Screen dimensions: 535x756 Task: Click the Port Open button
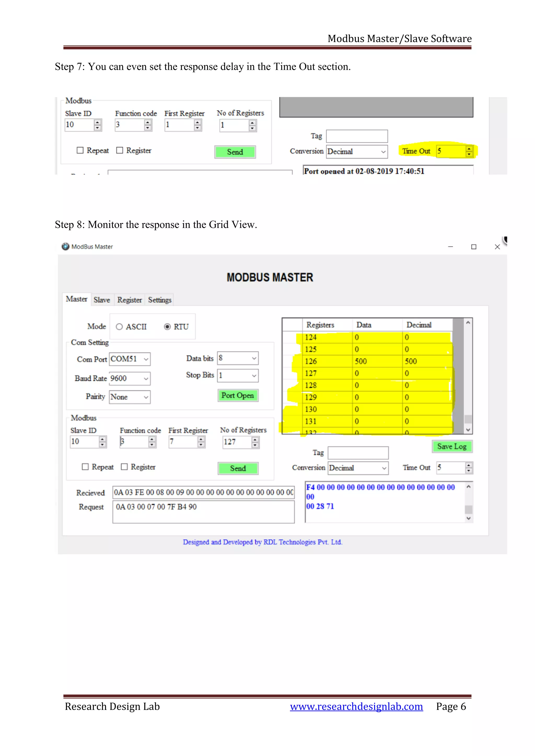click(238, 395)
